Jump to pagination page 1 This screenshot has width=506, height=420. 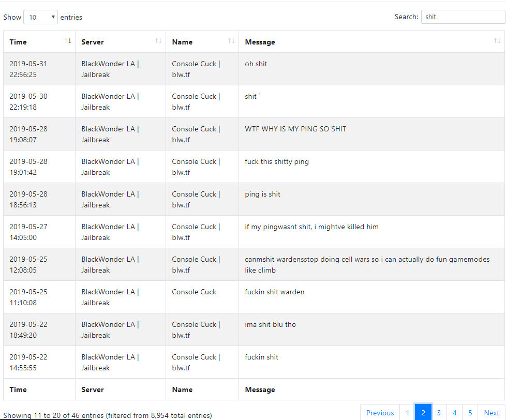(x=407, y=413)
